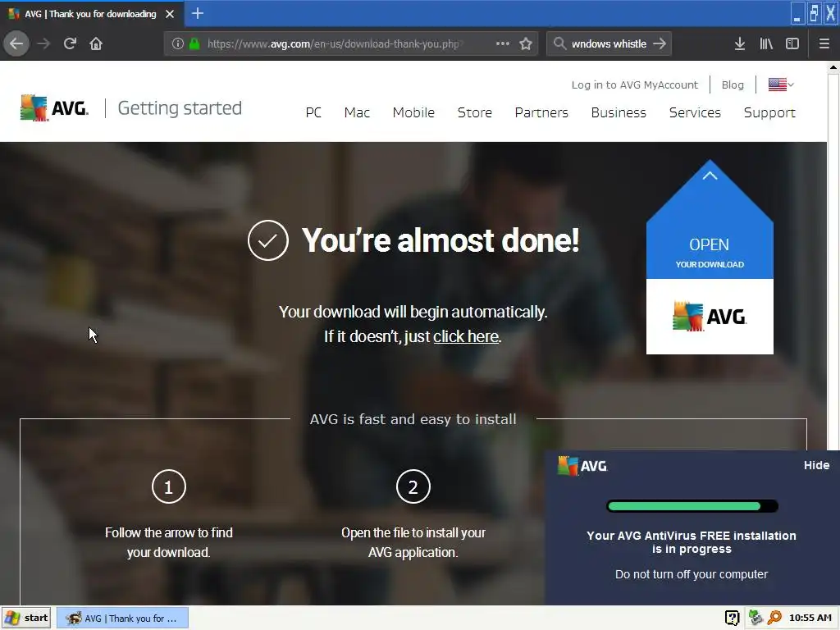Click the search magnifier icon
The image size is (840, 630).
click(x=559, y=43)
